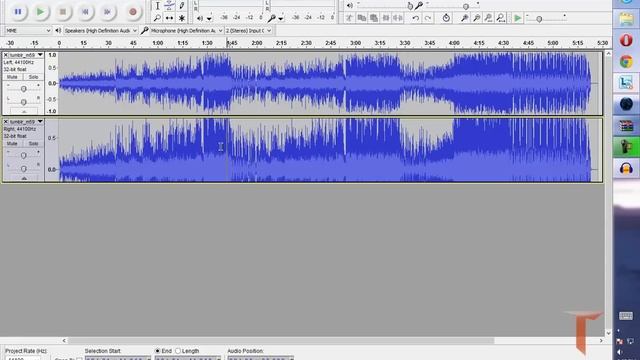
Task: Click the Paste toolbar icon
Action: coord(373,18)
